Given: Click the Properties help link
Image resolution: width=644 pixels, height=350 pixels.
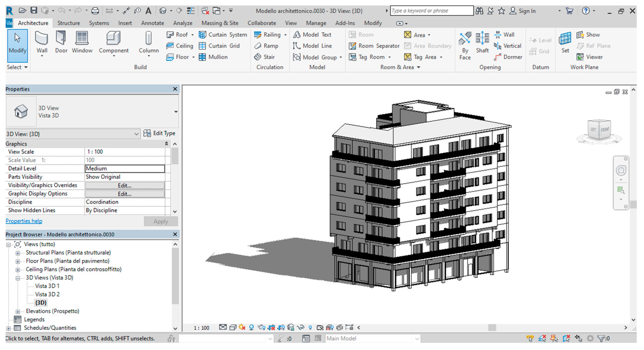Looking at the screenshot, I should click(x=24, y=221).
